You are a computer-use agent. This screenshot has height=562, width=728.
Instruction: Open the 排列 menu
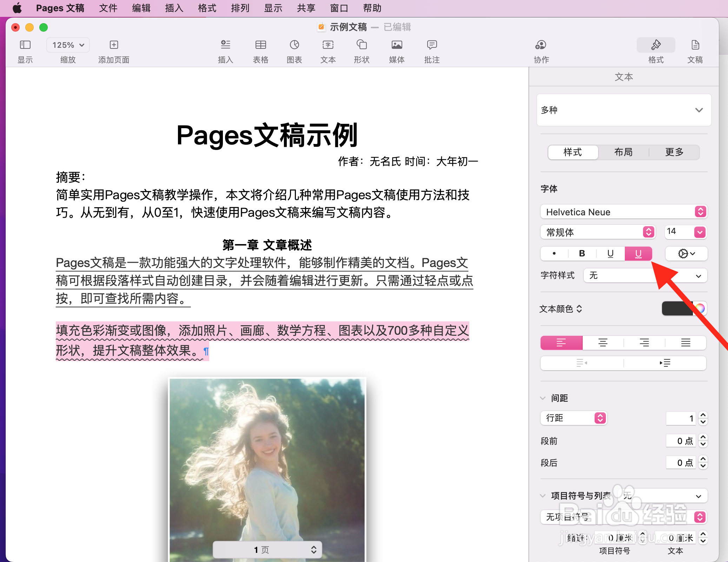coord(240,8)
